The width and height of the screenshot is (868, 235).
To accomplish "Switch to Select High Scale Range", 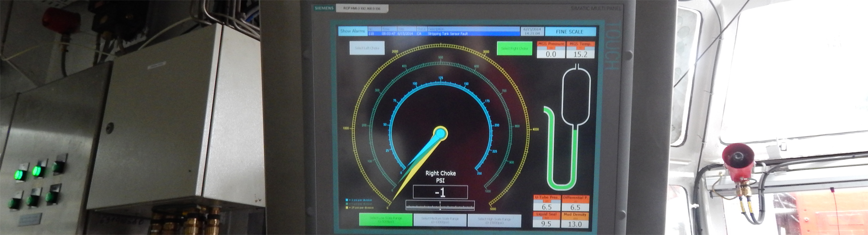I will click(x=494, y=221).
